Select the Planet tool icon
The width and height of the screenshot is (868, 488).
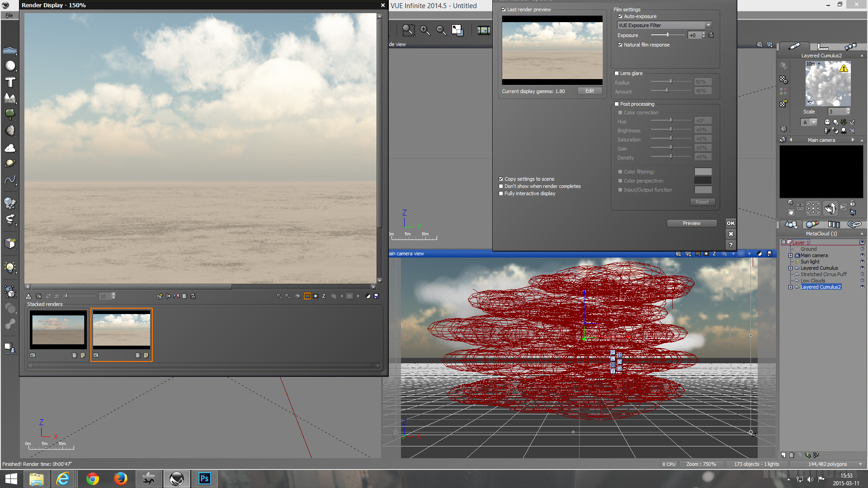pyautogui.click(x=9, y=163)
